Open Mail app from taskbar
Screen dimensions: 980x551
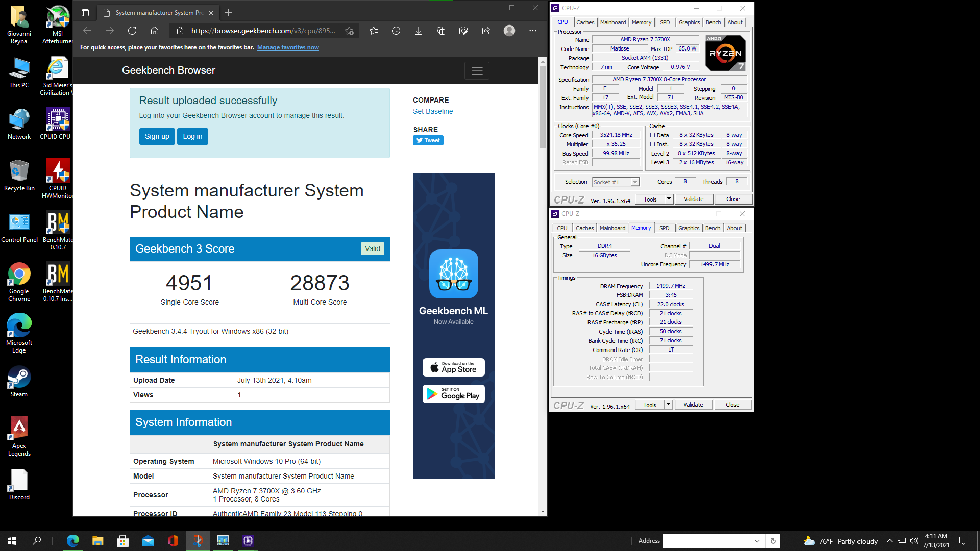pos(148,541)
